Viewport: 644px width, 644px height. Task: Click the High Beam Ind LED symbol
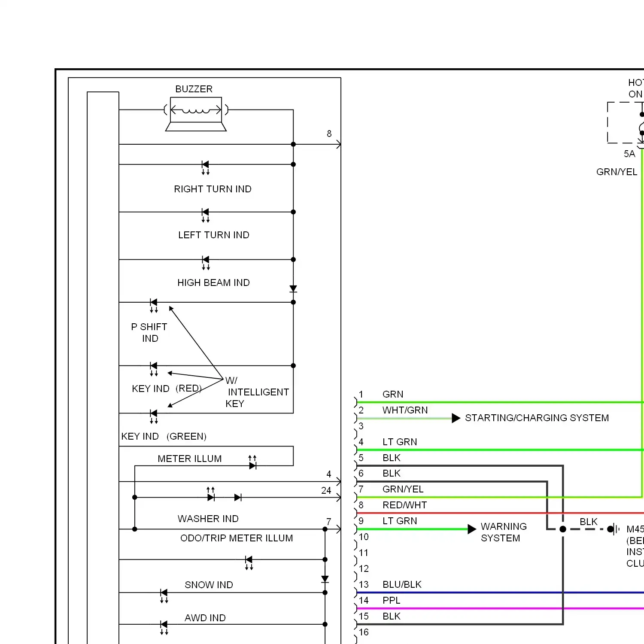click(x=206, y=262)
